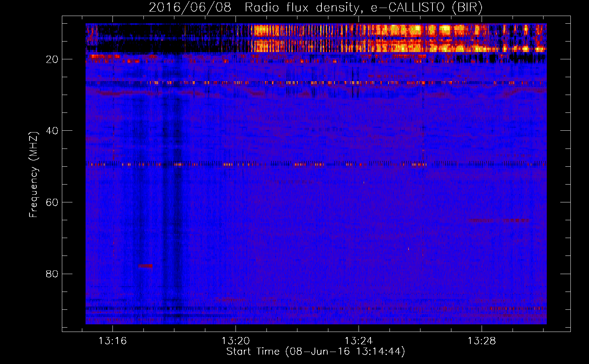Click the 20 MHz frequency tick label
This screenshot has height=364, width=589.
pyautogui.click(x=52, y=59)
